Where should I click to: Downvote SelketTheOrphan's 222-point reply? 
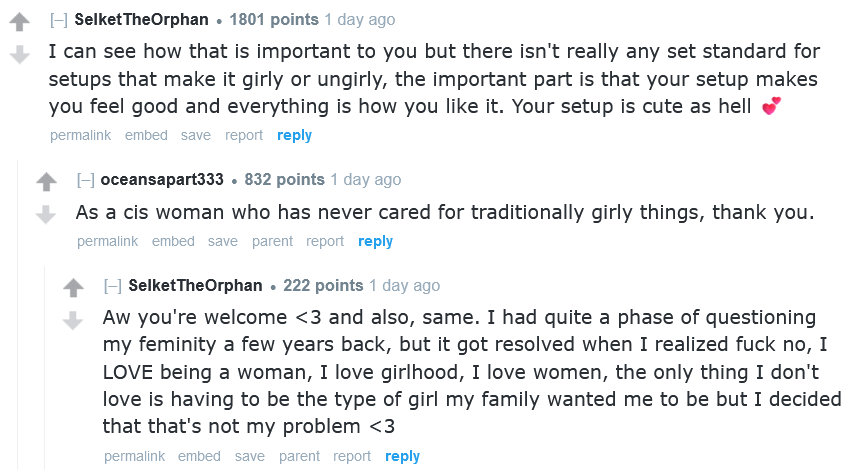[73, 320]
